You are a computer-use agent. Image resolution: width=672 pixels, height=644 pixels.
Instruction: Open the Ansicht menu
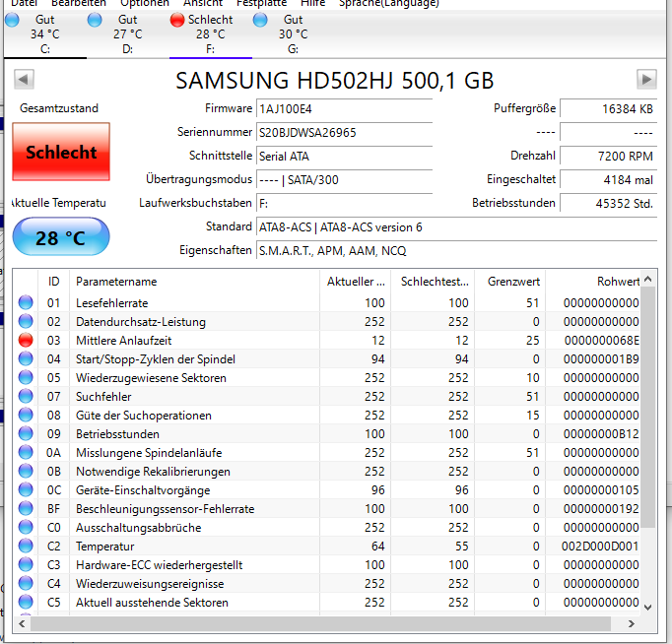203,3
